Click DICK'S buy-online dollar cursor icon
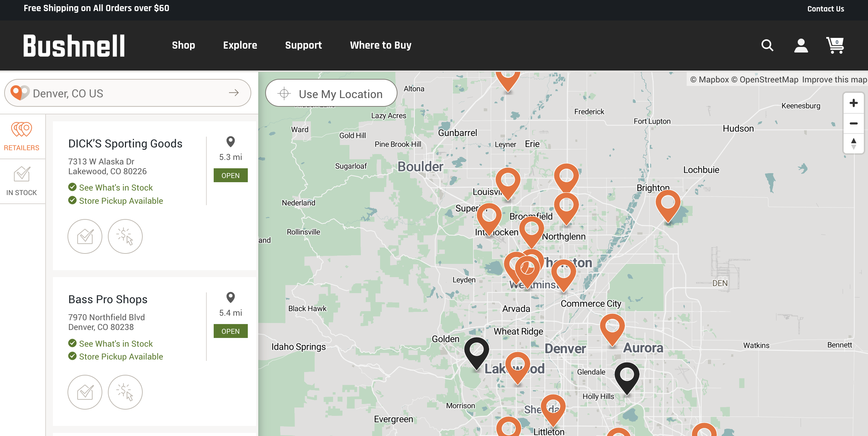The height and width of the screenshot is (436, 868). tap(125, 236)
